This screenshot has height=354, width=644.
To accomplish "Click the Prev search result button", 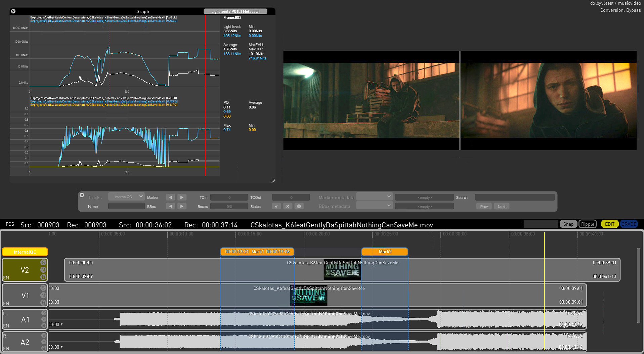I will tap(484, 207).
